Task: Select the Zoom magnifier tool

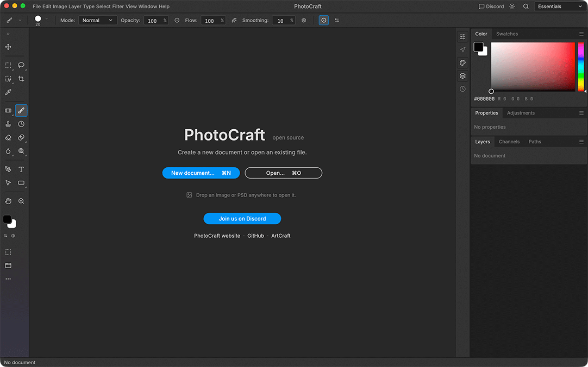Action: coord(21,201)
